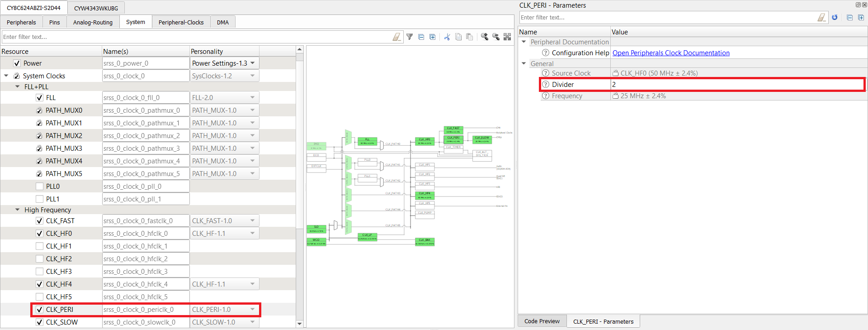The height and width of the screenshot is (330, 868).
Task: Sort by the Resource column header
Action: click(x=51, y=52)
